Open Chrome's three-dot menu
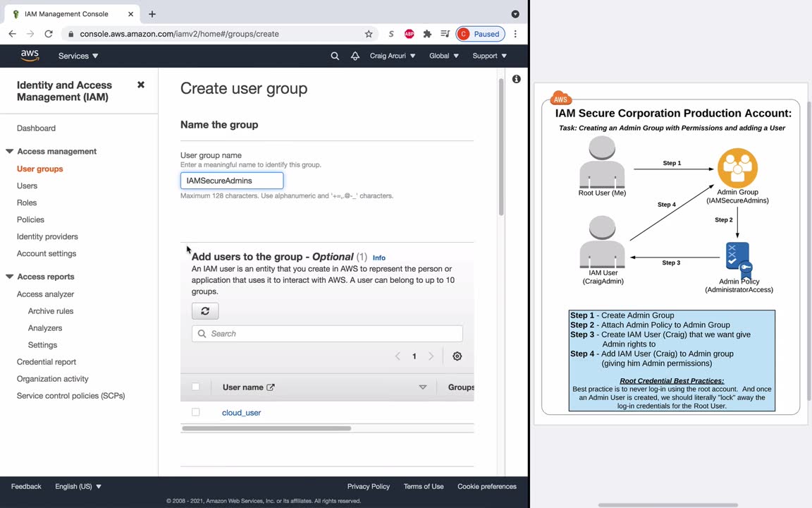This screenshot has width=812, height=508. [515, 34]
